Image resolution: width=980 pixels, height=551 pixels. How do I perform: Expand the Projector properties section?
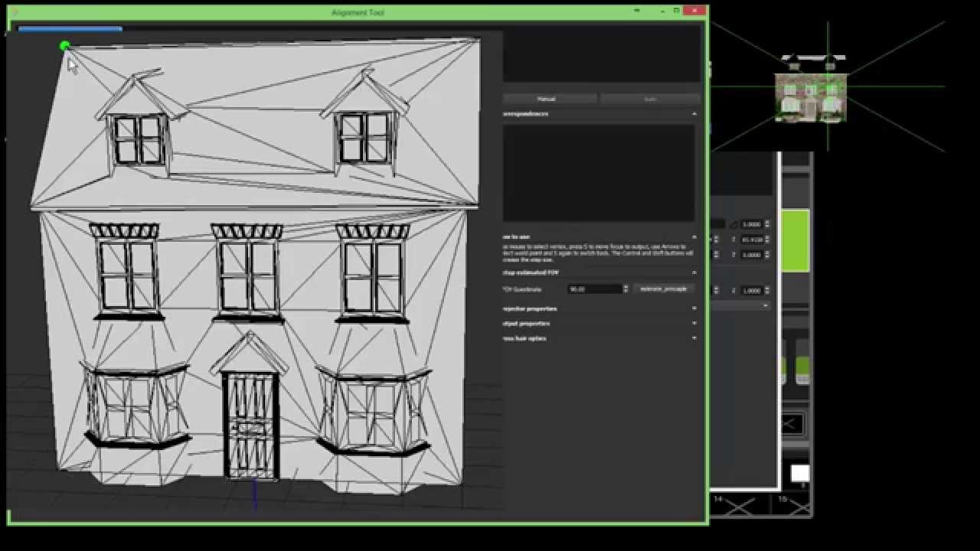[694, 308]
